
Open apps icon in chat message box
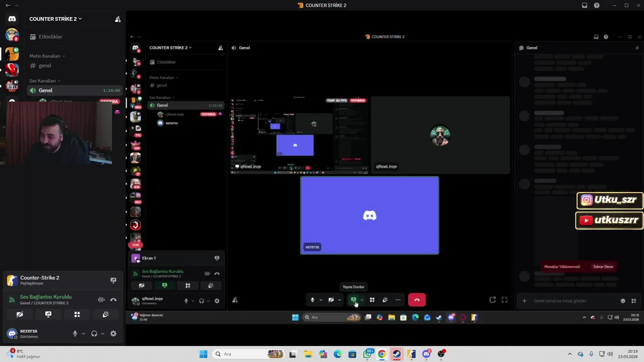pos(633,301)
